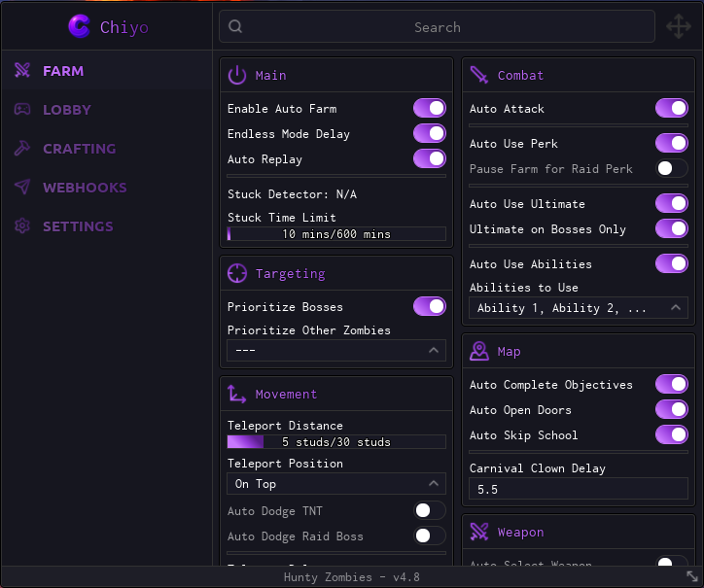The image size is (704, 588).
Task: Open Teleport Position dropdown showing On Top
Action: [336, 483]
